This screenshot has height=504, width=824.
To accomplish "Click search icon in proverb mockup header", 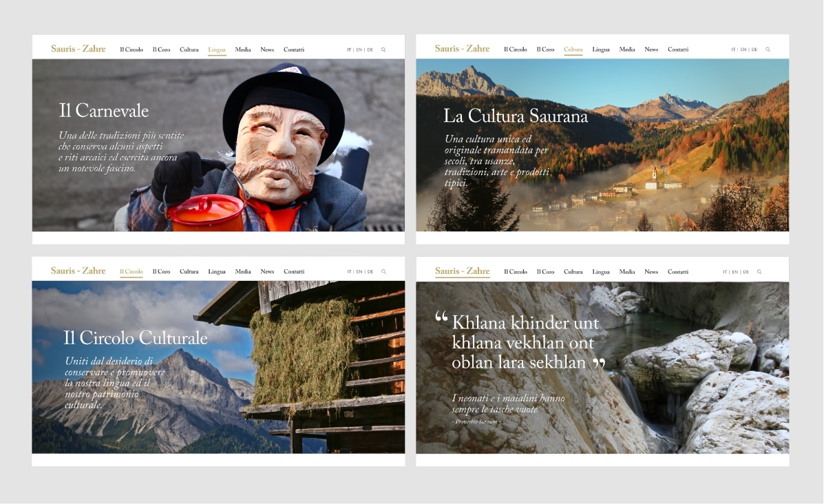I will click(759, 272).
